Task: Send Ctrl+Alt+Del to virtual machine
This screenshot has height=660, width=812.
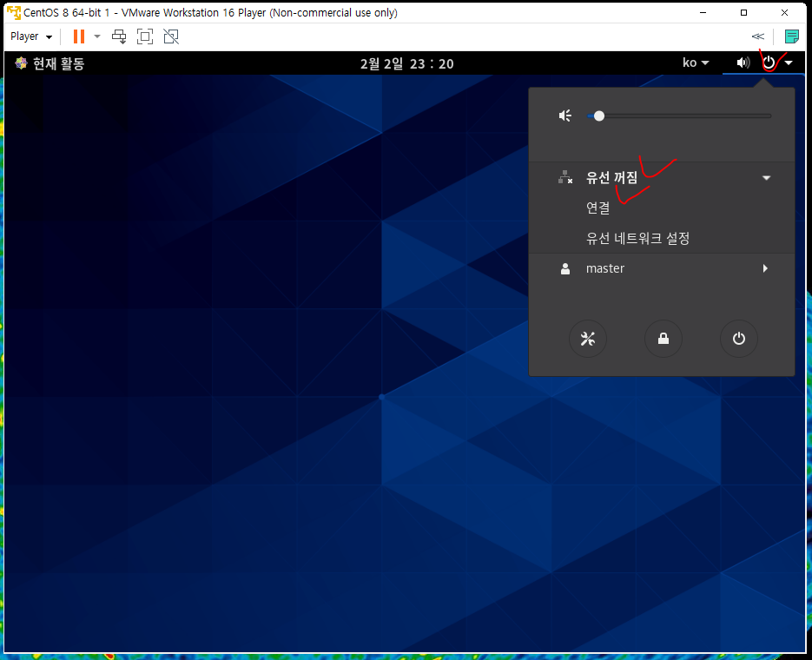Action: (119, 36)
